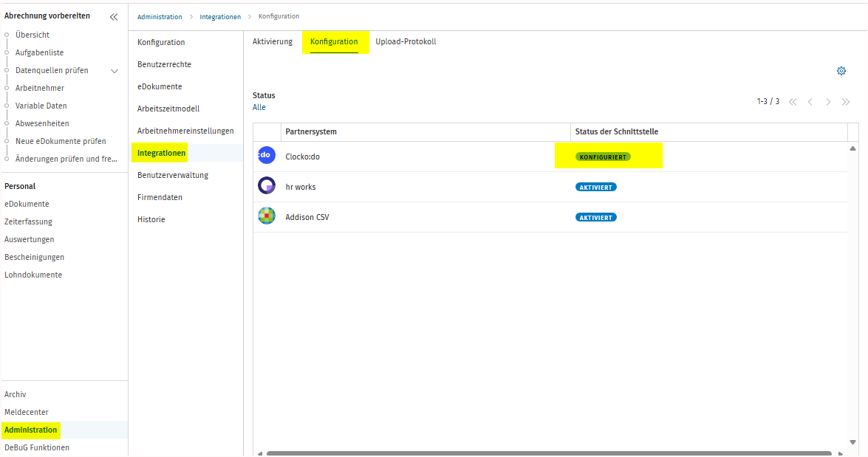The height and width of the screenshot is (457, 868).
Task: Go to first page of results
Action: (x=793, y=102)
